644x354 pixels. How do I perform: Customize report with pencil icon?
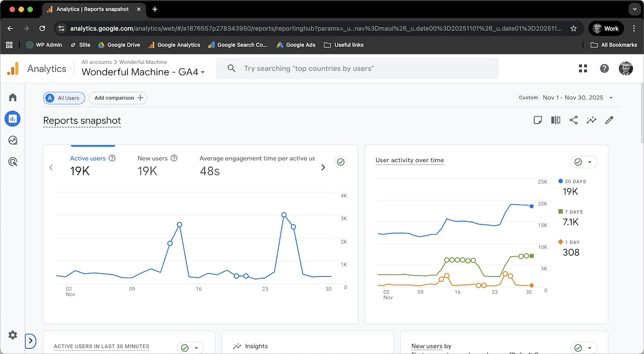tap(609, 120)
